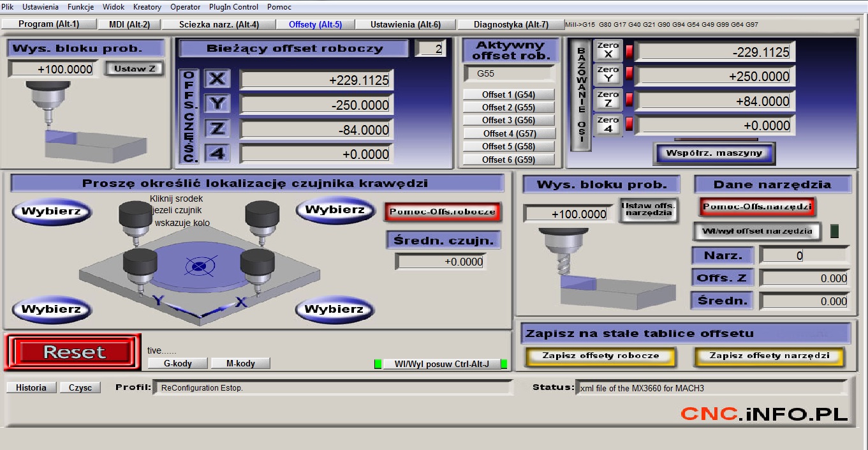Open the Operator menu
Image resolution: width=868 pixels, height=450 pixels.
186,7
